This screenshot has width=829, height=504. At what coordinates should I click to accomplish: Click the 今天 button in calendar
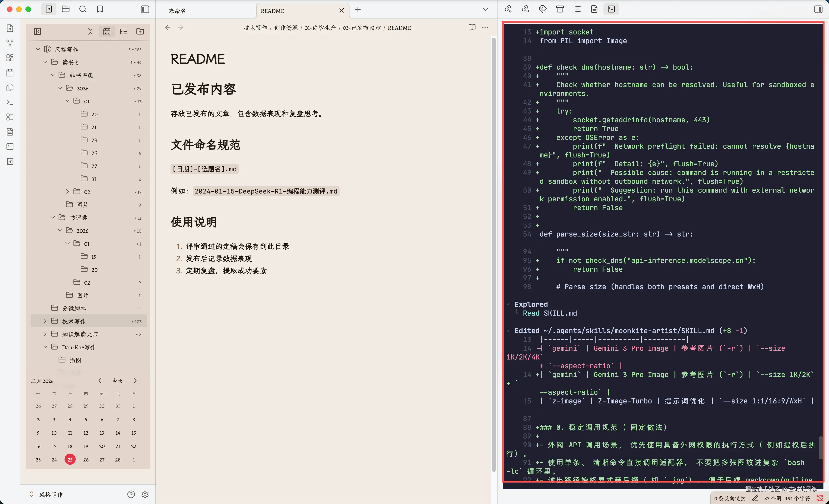(x=118, y=381)
